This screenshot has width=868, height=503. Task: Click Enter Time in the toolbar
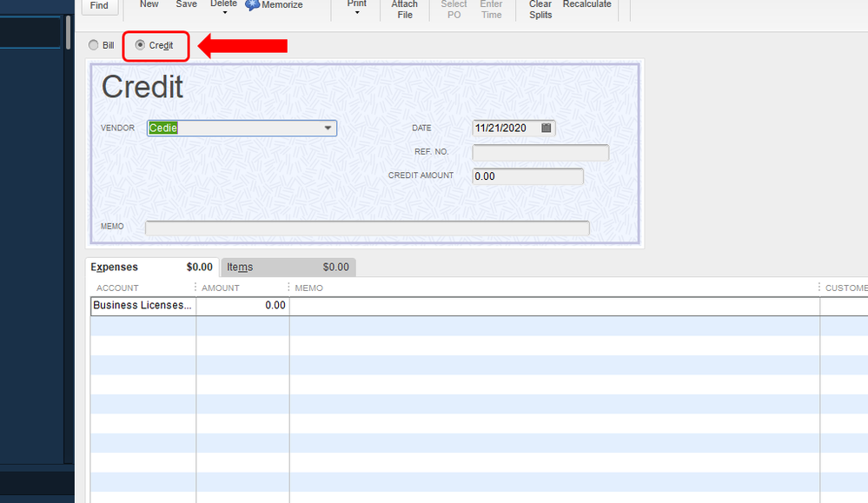coord(491,10)
